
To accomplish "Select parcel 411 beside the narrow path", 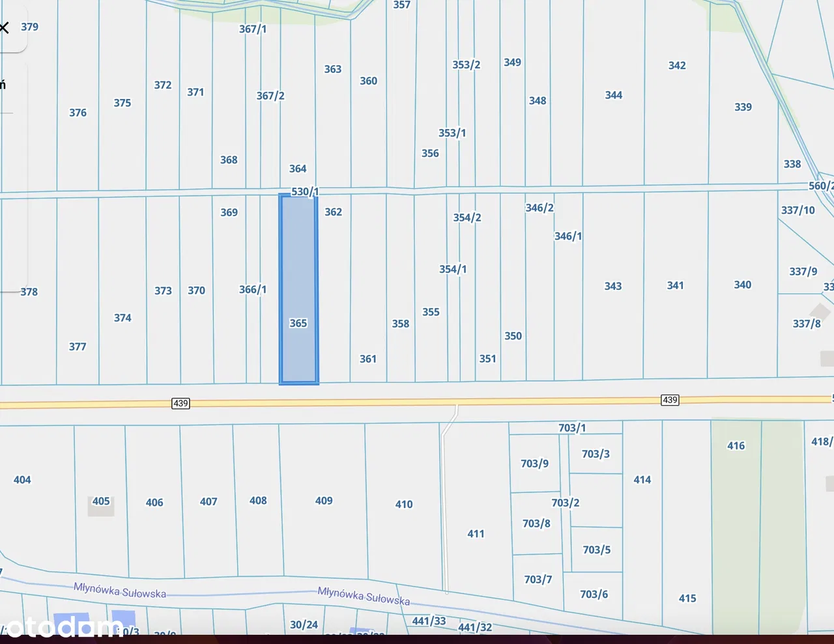I will tap(476, 534).
